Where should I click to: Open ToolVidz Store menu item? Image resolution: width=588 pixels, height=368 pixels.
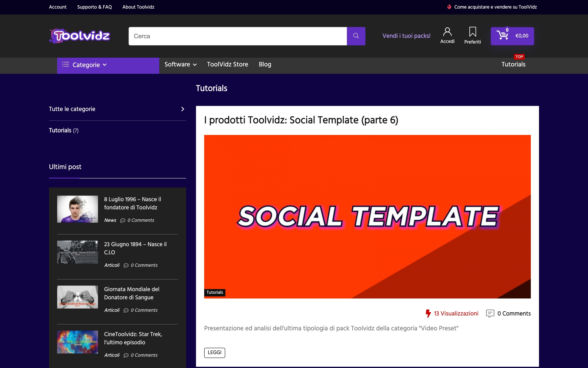tap(227, 64)
